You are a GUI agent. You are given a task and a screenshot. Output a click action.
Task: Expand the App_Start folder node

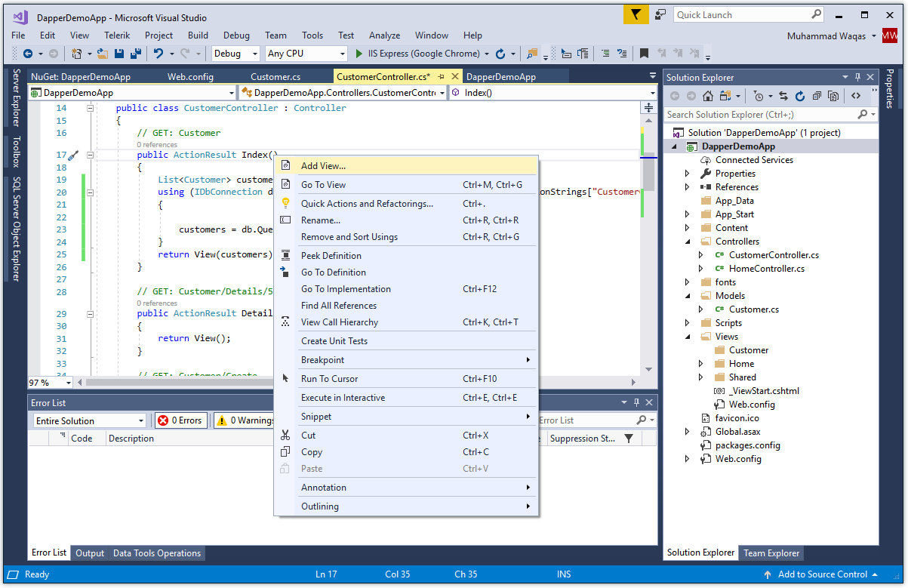point(687,214)
